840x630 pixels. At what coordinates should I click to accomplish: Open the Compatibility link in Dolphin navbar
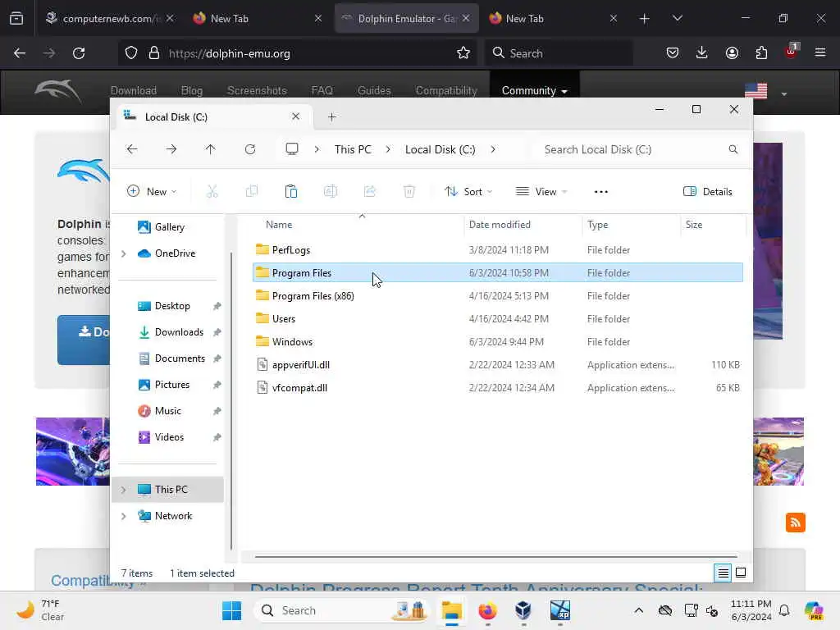pyautogui.click(x=446, y=90)
